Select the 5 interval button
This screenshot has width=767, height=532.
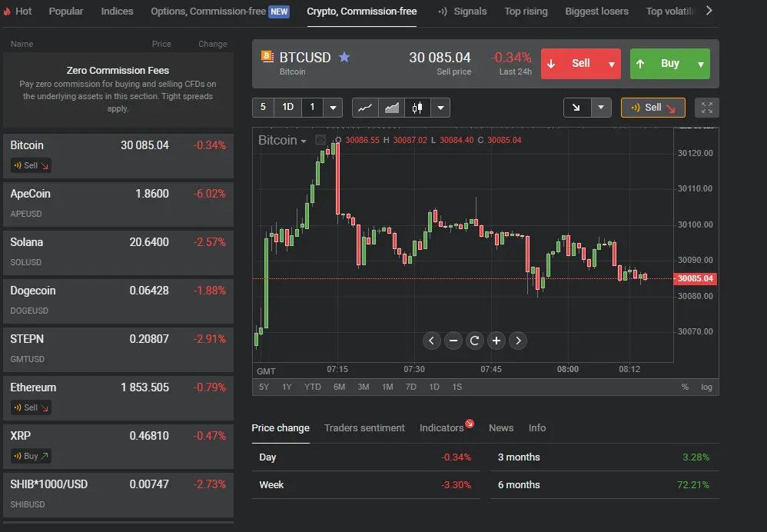263,107
